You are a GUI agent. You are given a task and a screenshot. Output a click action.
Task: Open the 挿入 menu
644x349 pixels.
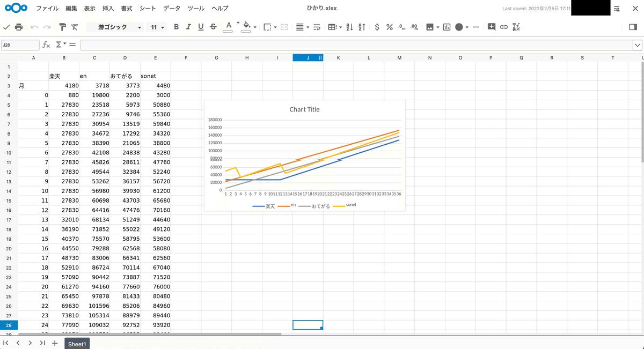click(x=108, y=9)
